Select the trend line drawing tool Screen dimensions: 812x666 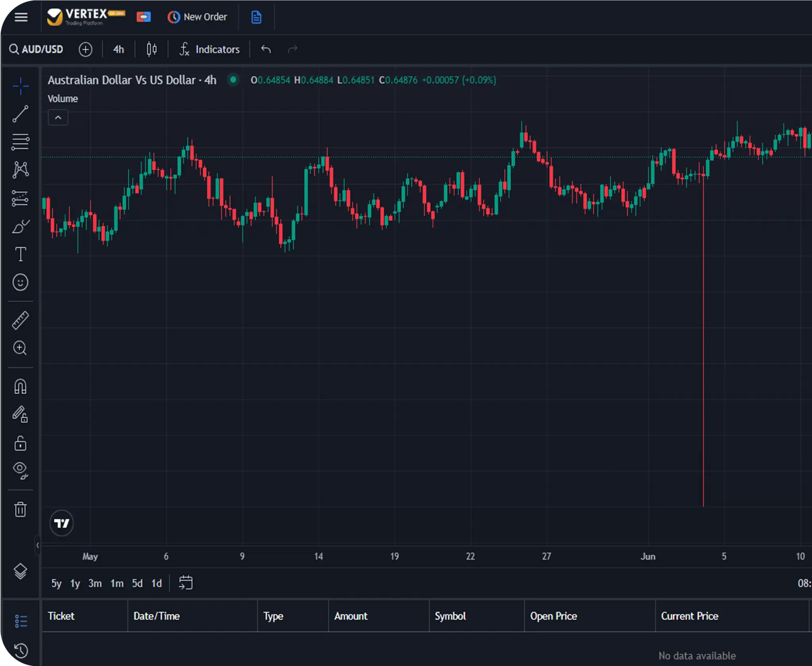coord(20,114)
